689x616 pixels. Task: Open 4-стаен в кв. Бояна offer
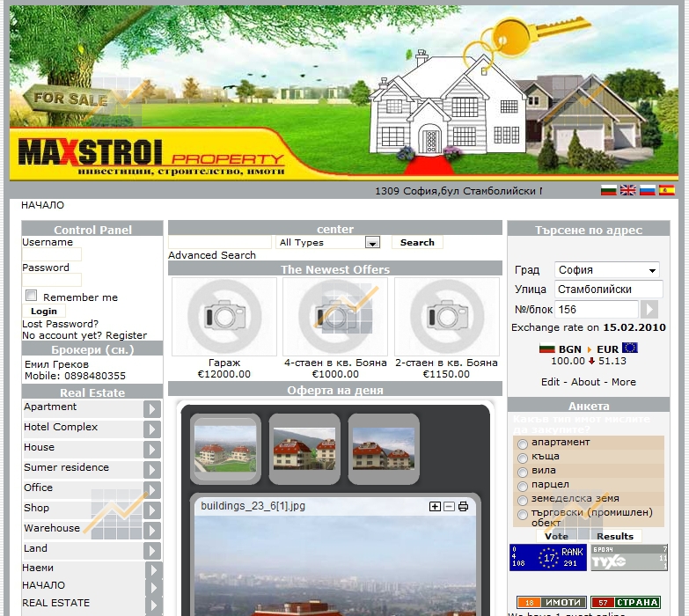[335, 316]
